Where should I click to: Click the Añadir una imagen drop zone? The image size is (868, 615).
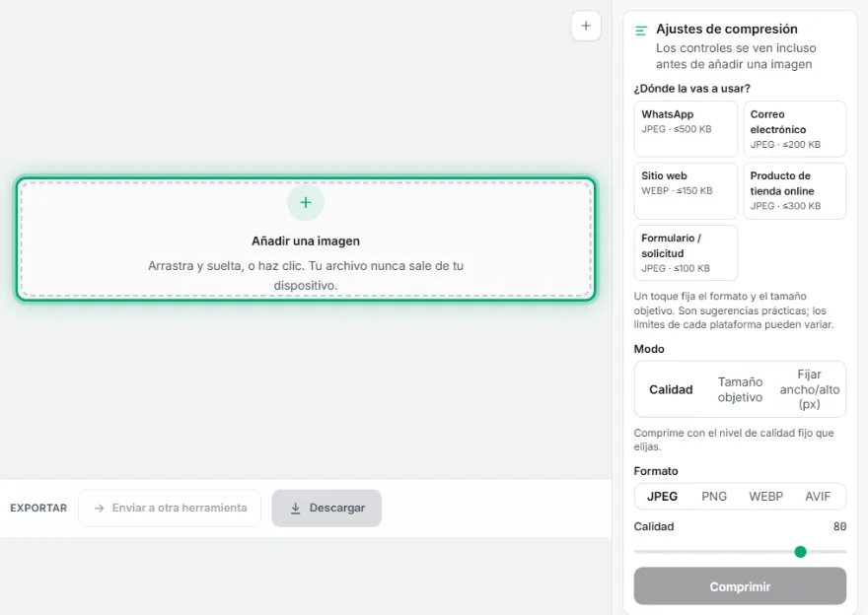click(306, 239)
